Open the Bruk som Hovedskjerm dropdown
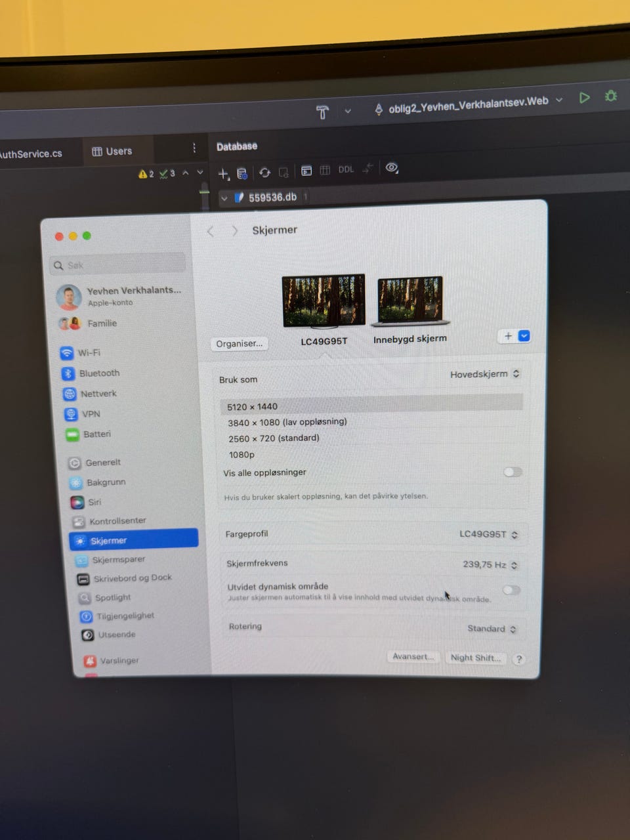The width and height of the screenshot is (630, 840). 485,374
